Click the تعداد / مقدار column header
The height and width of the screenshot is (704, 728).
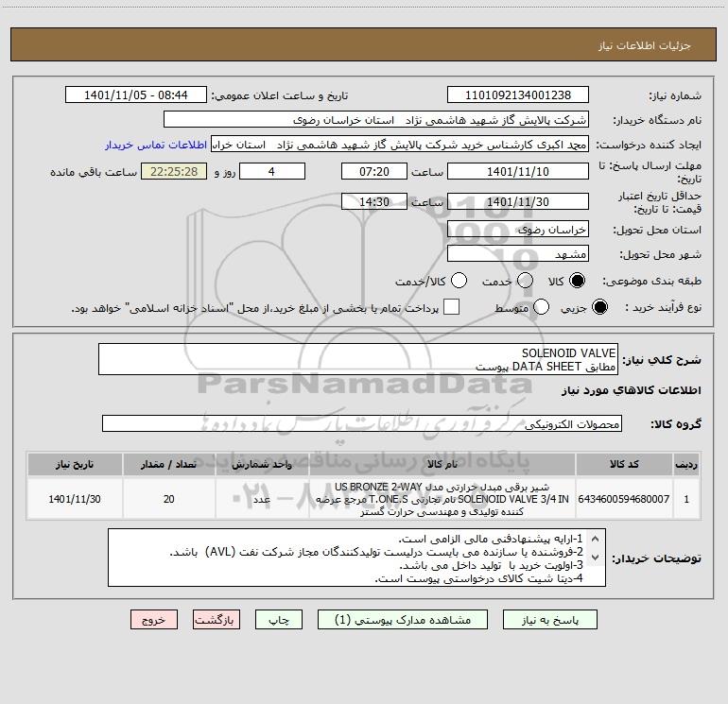point(168,464)
